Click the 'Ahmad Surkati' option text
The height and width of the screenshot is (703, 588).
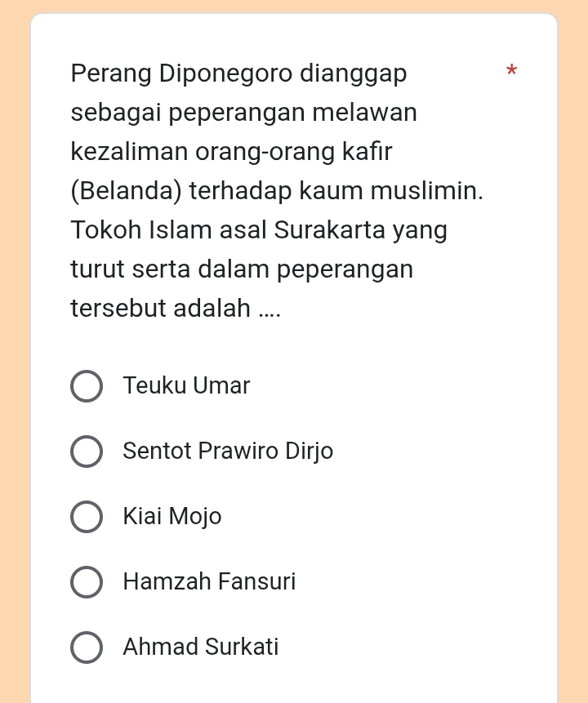(201, 647)
